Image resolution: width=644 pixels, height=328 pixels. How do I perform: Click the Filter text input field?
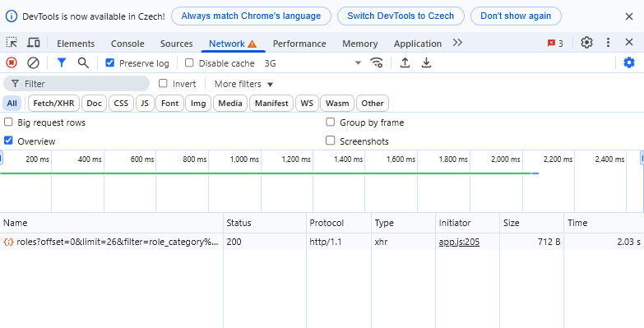76,84
